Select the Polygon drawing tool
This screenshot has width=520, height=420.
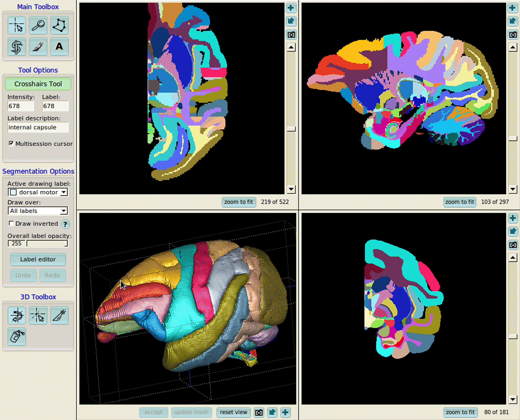tap(59, 25)
